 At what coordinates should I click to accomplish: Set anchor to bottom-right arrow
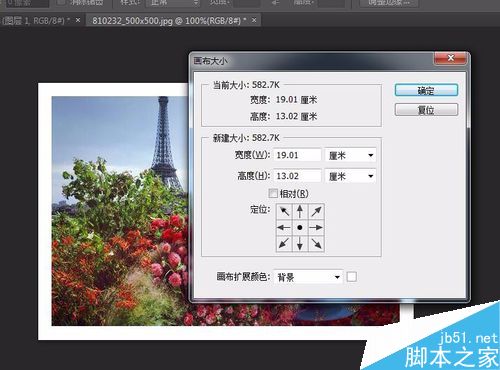click(316, 244)
